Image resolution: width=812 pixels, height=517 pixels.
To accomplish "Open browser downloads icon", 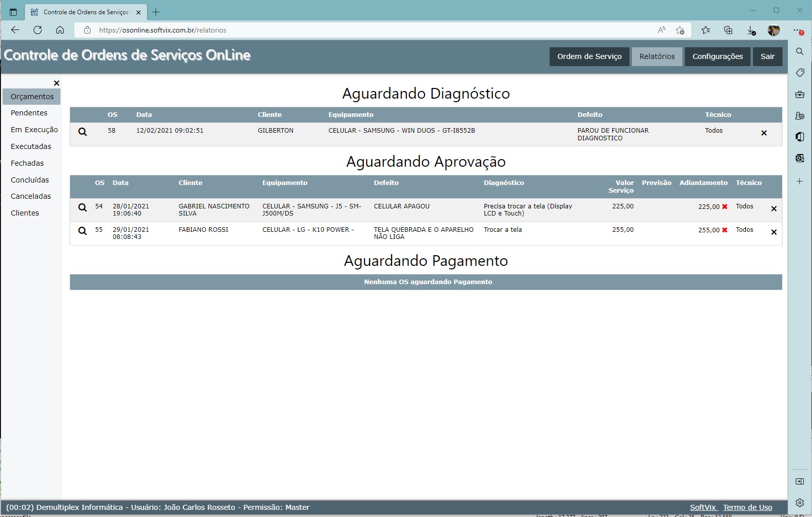I will (751, 31).
